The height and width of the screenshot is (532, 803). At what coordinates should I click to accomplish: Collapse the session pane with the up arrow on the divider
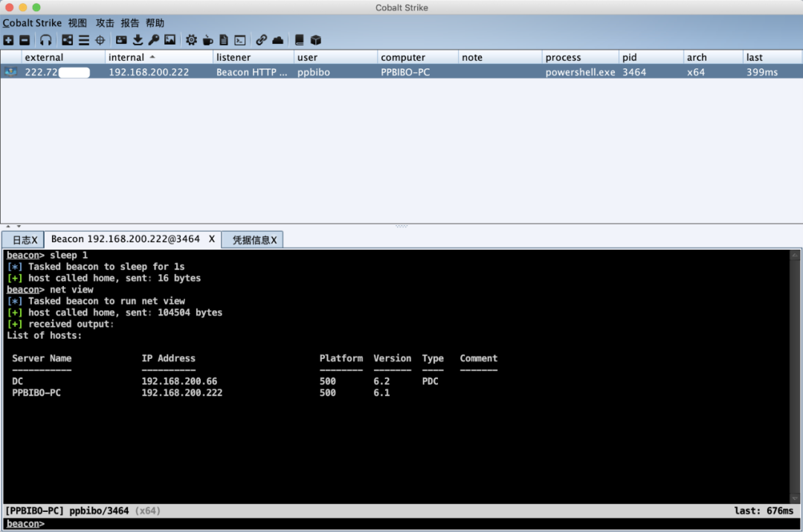tap(7, 226)
